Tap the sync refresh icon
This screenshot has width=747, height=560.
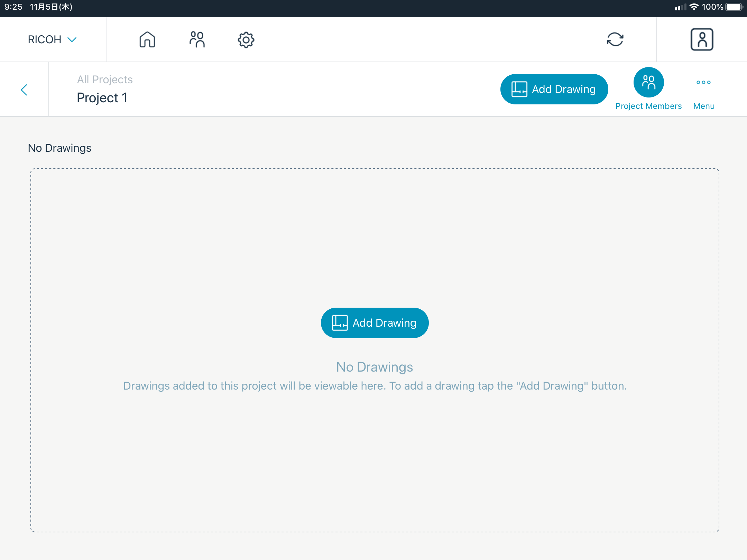pyautogui.click(x=615, y=39)
